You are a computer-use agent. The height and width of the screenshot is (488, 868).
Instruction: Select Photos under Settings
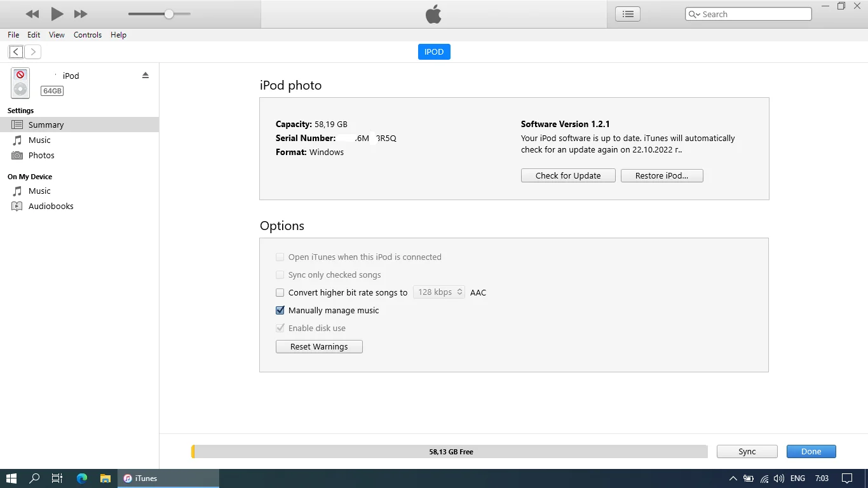point(79,156)
